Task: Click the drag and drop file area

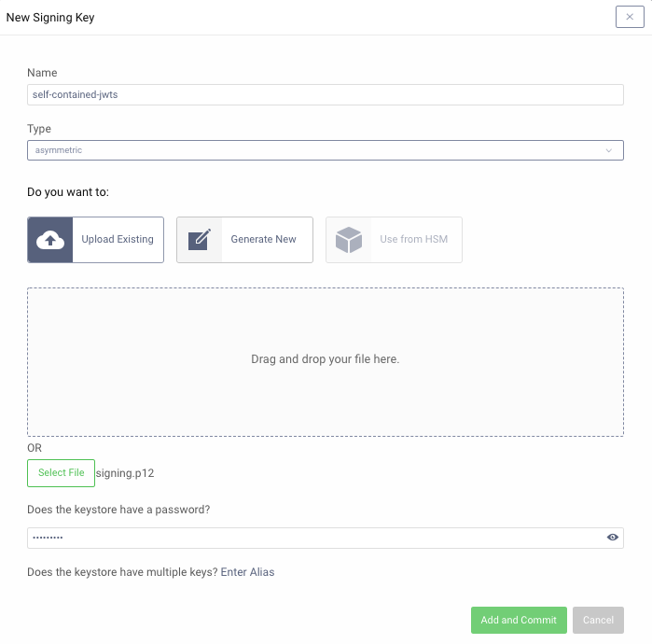Action: click(325, 361)
